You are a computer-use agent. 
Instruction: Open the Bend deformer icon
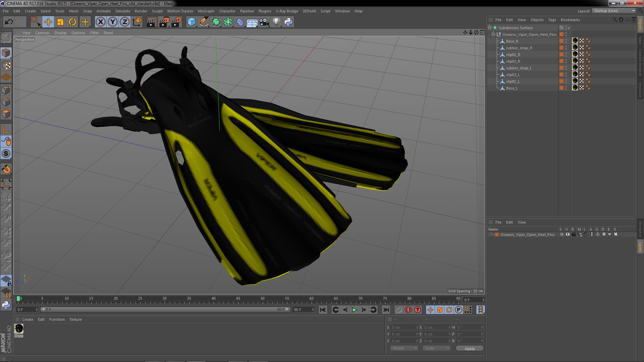point(240,22)
